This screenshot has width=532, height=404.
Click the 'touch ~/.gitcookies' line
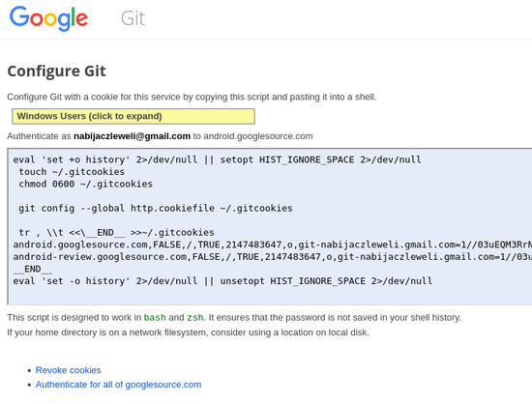pos(72,172)
